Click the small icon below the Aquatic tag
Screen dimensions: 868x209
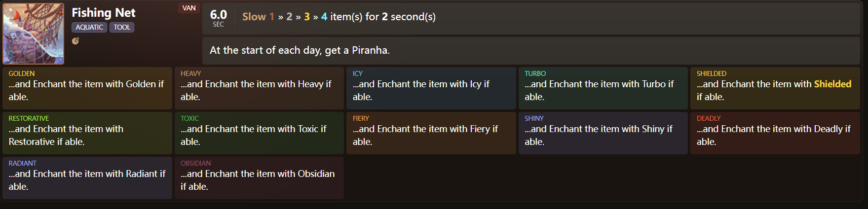pyautogui.click(x=75, y=41)
